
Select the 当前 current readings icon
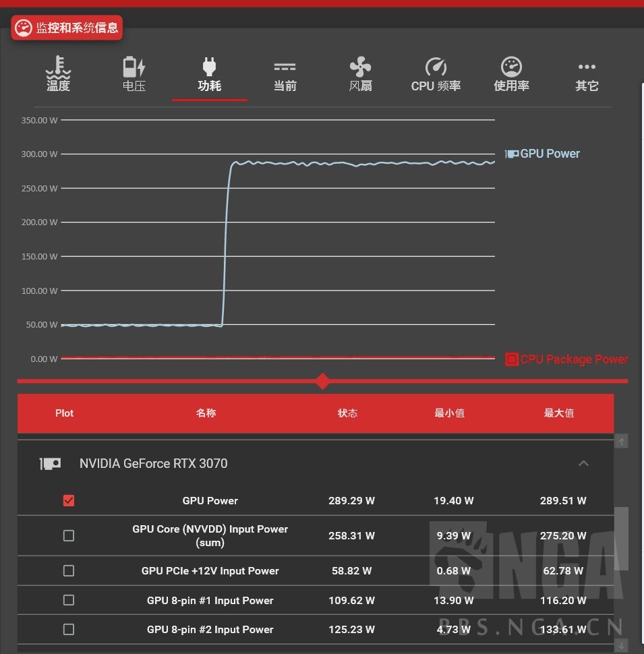tap(285, 67)
